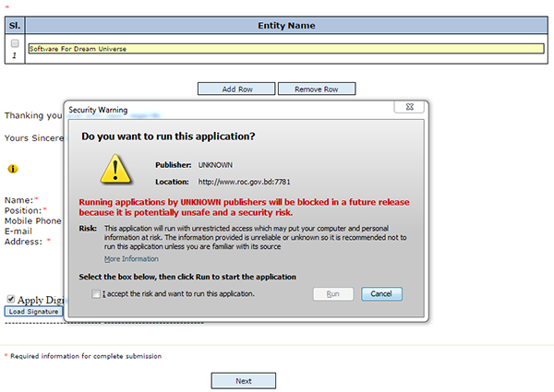Click the Sl. column header
The image size is (554, 392).
tap(15, 26)
